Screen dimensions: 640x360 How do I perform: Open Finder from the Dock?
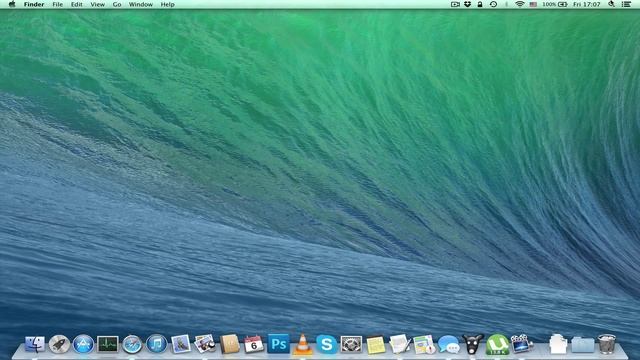pyautogui.click(x=35, y=344)
